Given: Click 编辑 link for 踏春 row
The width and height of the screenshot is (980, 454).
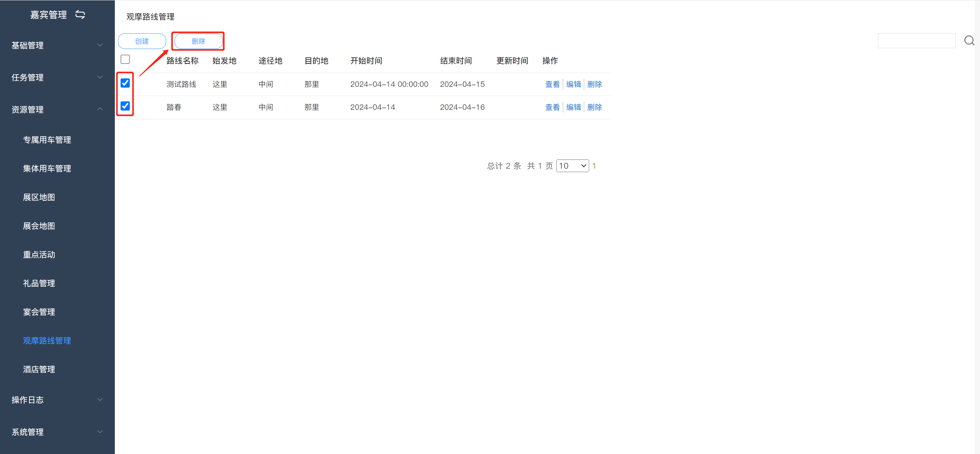Looking at the screenshot, I should click(573, 107).
